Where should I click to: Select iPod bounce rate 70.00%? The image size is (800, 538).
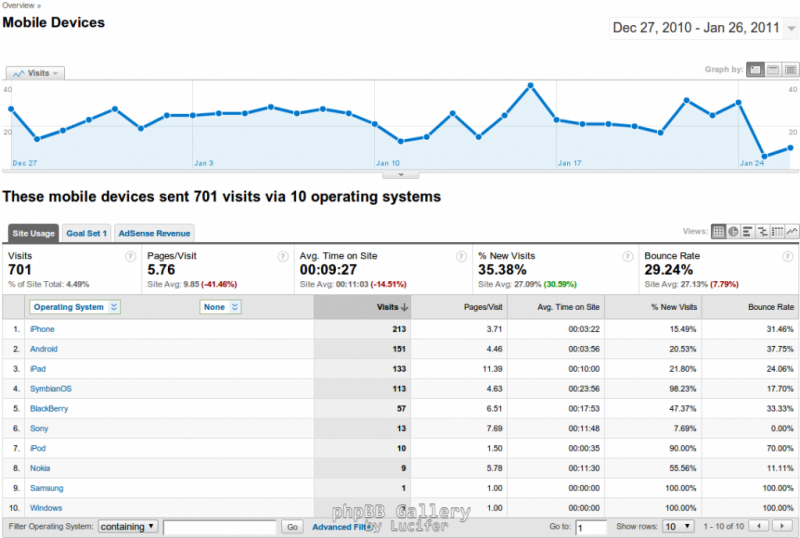click(x=780, y=449)
